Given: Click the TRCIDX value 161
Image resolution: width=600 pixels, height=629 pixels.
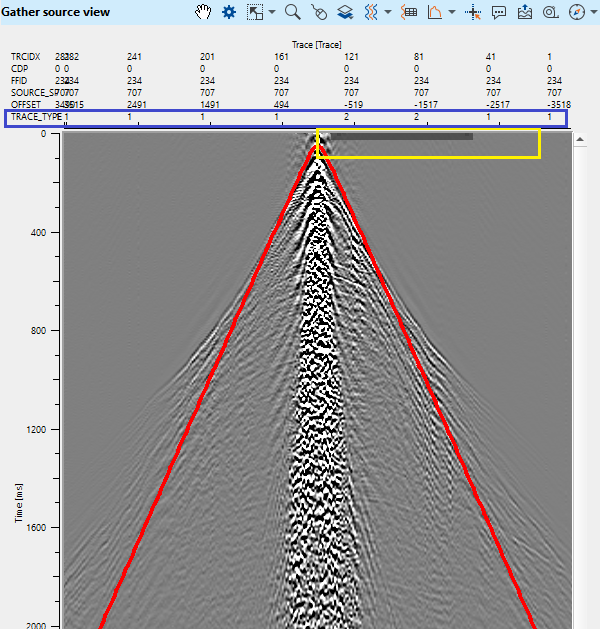Looking at the screenshot, I should click(x=281, y=57).
